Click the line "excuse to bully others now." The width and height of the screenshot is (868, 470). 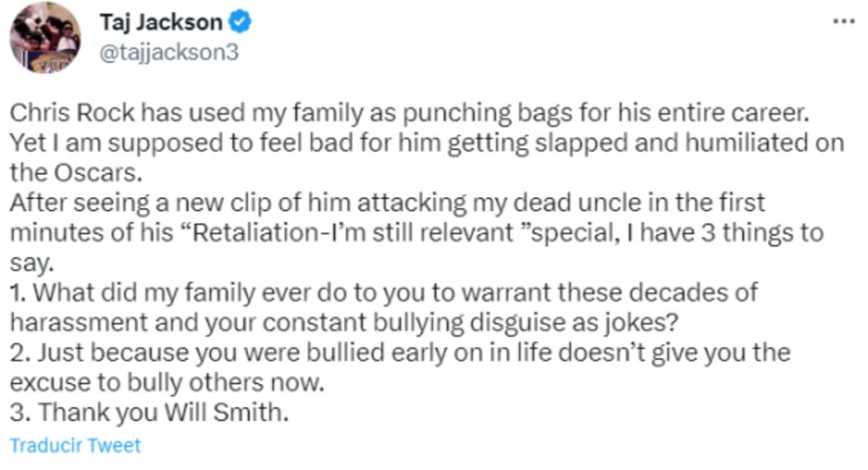tap(166, 382)
